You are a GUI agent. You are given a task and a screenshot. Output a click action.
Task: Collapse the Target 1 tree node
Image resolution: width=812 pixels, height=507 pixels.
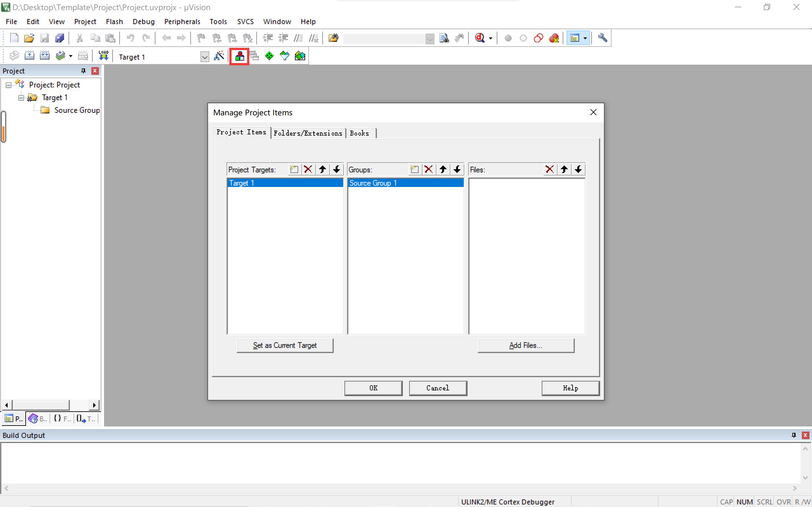coord(21,98)
